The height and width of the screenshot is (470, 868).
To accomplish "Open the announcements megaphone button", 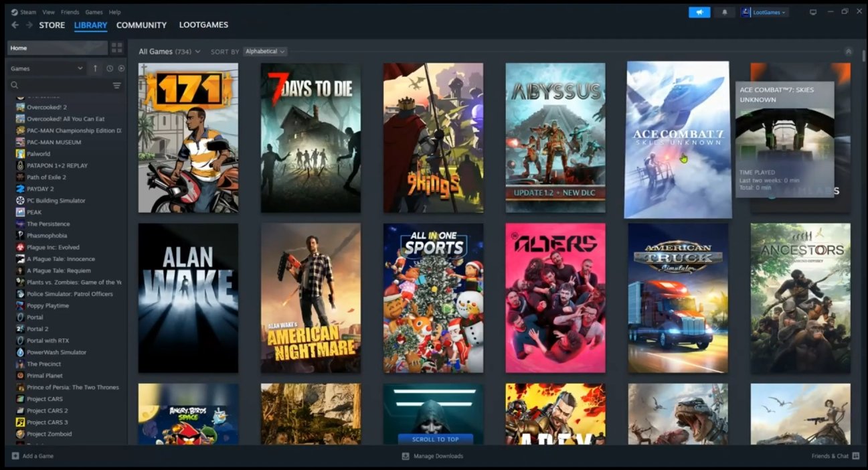I will click(699, 12).
